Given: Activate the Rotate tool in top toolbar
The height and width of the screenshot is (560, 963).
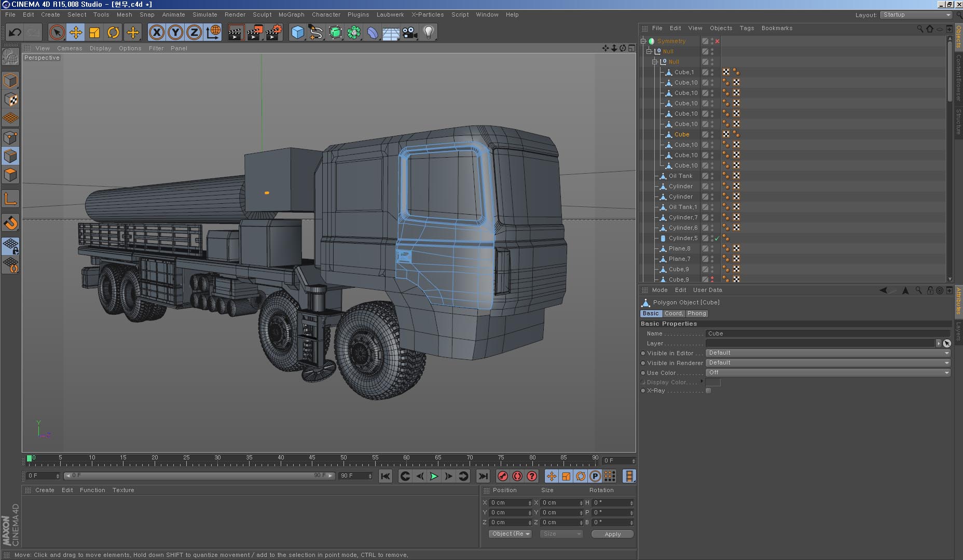Looking at the screenshot, I should tap(113, 33).
